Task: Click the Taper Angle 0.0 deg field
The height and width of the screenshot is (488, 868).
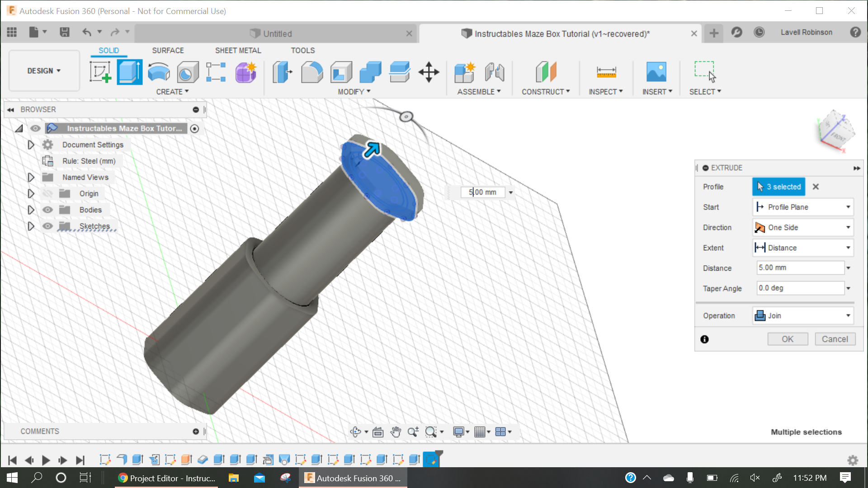Action: [x=800, y=288]
